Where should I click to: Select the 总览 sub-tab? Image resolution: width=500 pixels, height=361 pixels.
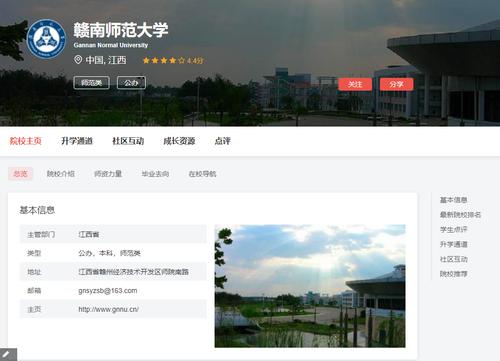pyautogui.click(x=20, y=174)
